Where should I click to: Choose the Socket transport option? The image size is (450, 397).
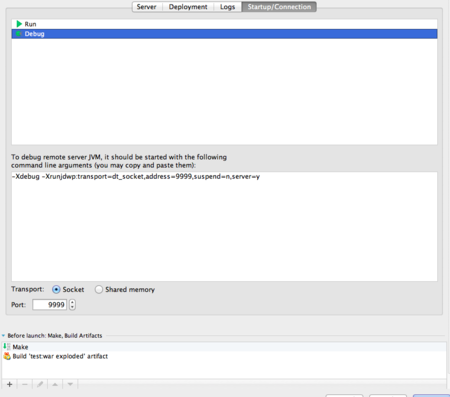point(56,289)
